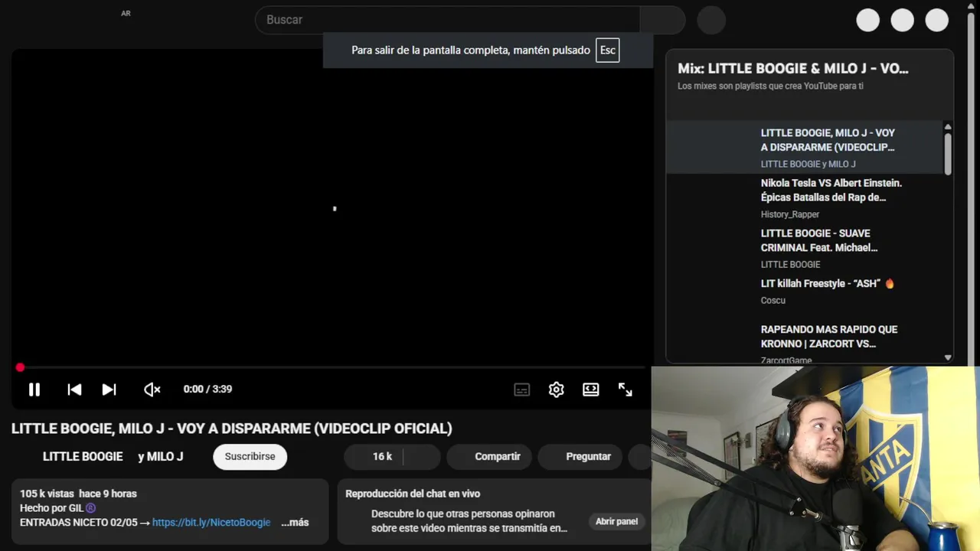Exit full screen mode
This screenshot has width=980, height=551.
click(x=626, y=390)
